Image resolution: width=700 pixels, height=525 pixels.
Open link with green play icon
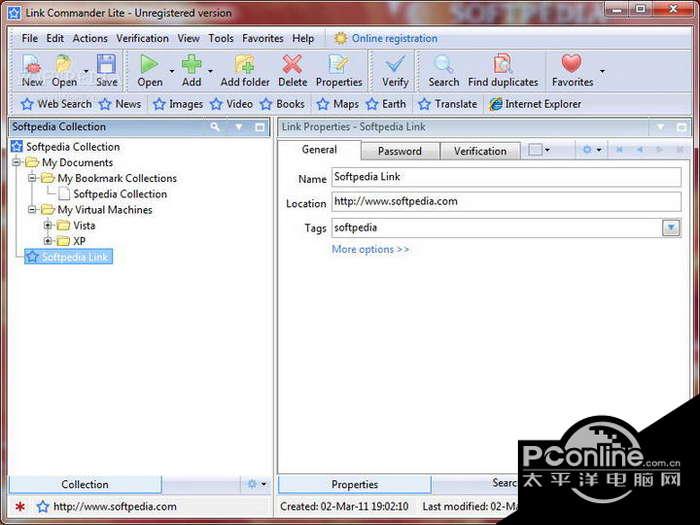click(x=149, y=64)
